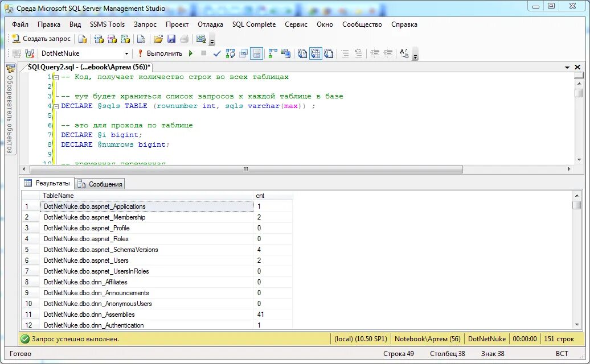Toggle Include Client Statistics
Image resolution: width=590 pixels, height=364 pixels.
pos(286,53)
